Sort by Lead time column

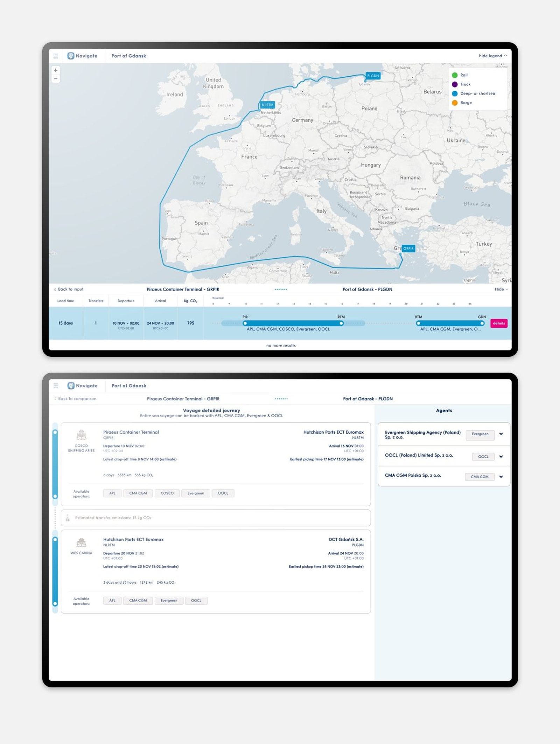(65, 301)
